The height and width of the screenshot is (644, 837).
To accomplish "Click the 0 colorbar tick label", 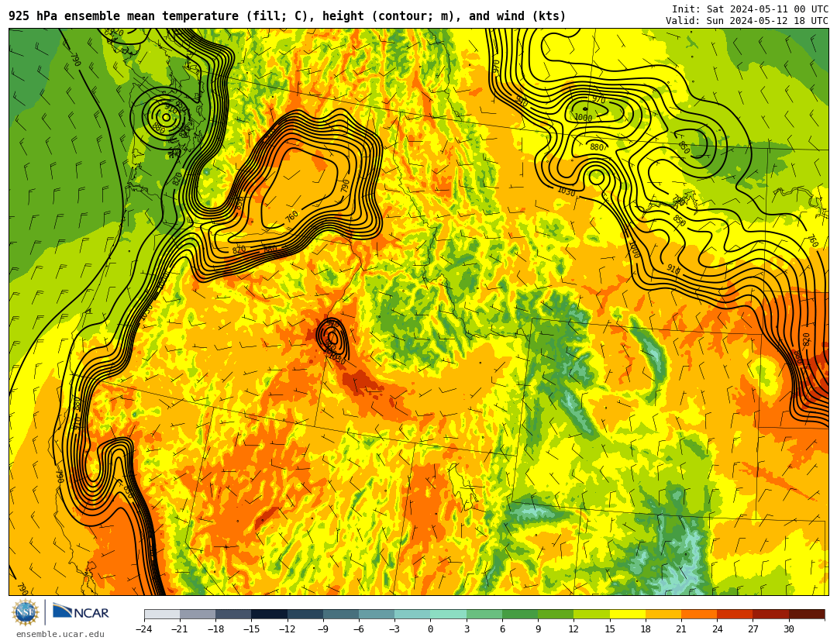I will 430,629.
